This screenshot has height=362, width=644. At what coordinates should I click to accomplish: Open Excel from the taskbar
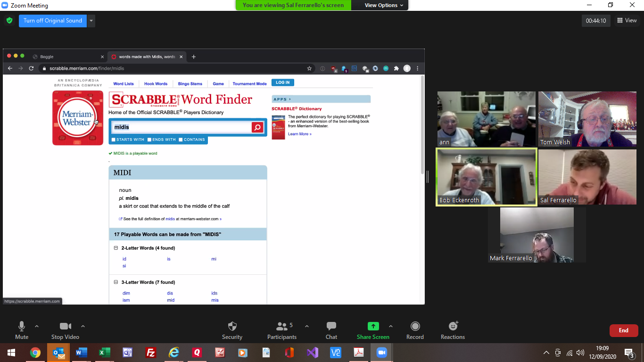105,353
